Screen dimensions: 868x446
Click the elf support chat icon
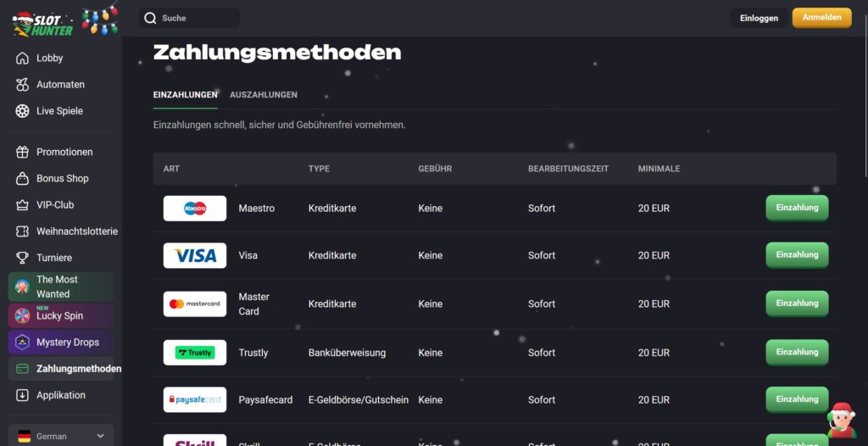(x=841, y=420)
